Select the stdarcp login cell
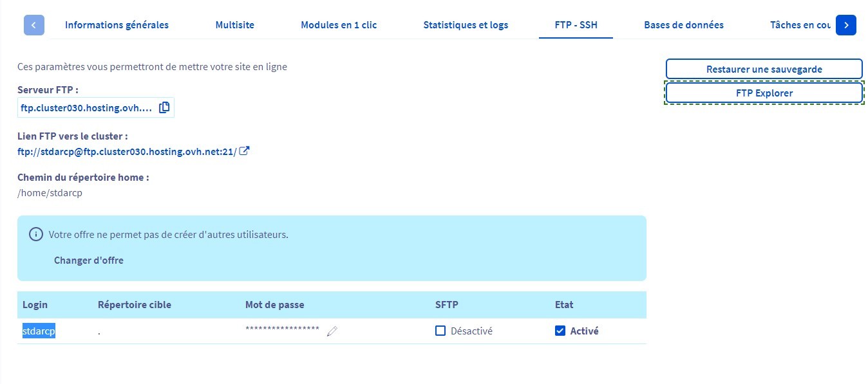Image resolution: width=868 pixels, height=384 pixels. 39,331
